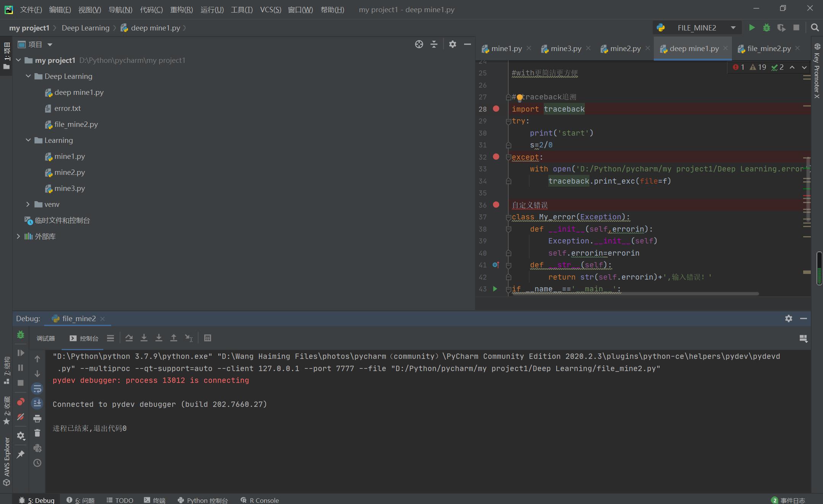Fold class My_error at line 37
The image size is (823, 504).
pos(508,218)
